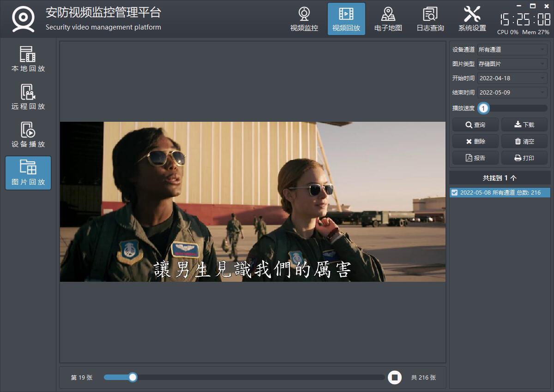
Task: Open the 电子地图 electronic map module
Action: coord(388,19)
